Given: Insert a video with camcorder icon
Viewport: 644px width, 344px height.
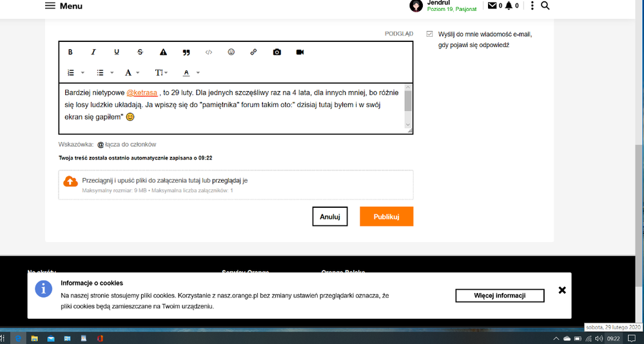Looking at the screenshot, I should pos(300,52).
